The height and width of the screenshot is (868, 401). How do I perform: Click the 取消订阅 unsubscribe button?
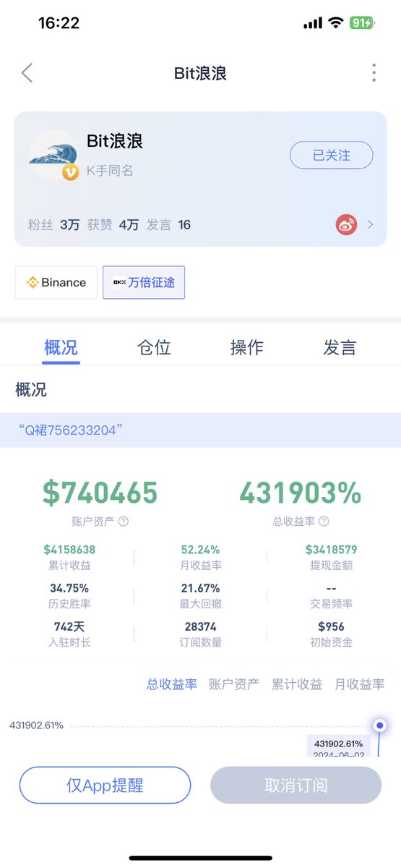point(296,786)
